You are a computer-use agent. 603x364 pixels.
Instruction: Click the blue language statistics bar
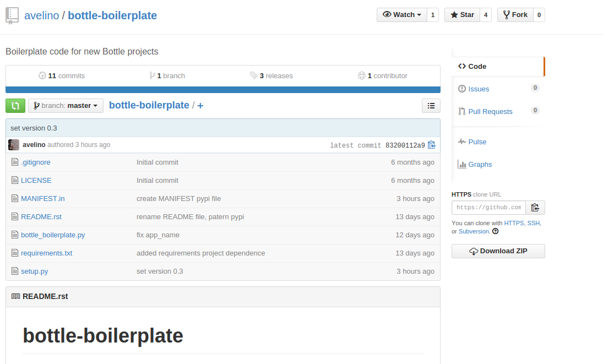pyautogui.click(x=223, y=90)
